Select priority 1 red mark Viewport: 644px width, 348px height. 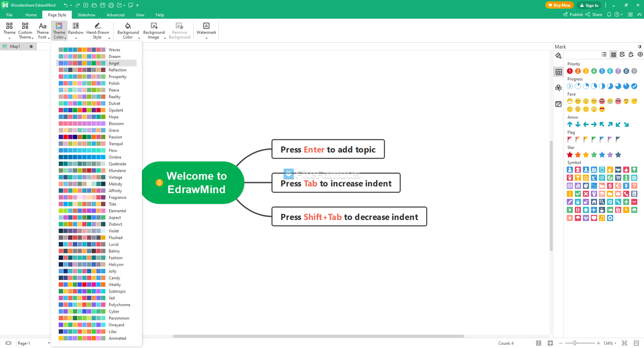[570, 71]
